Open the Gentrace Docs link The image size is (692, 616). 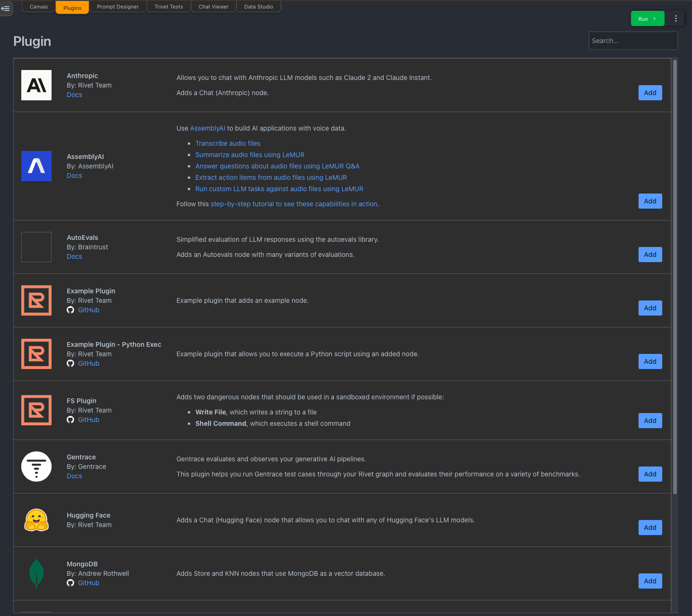[74, 476]
